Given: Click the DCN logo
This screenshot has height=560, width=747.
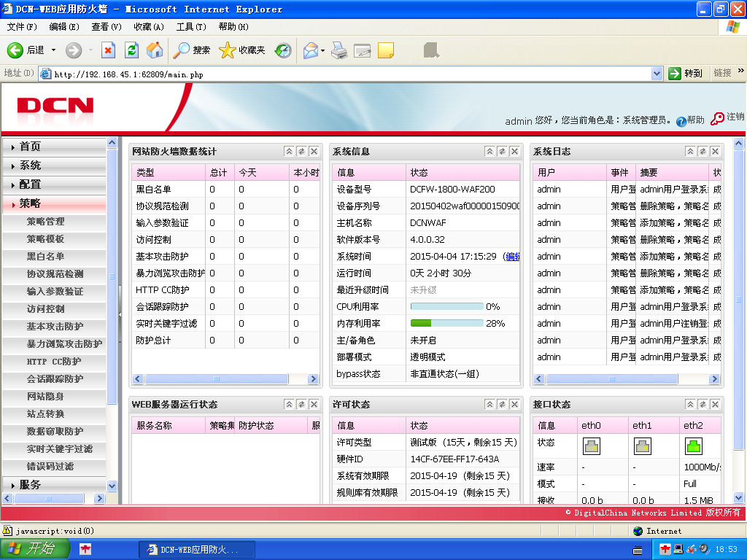Looking at the screenshot, I should pyautogui.click(x=55, y=105).
